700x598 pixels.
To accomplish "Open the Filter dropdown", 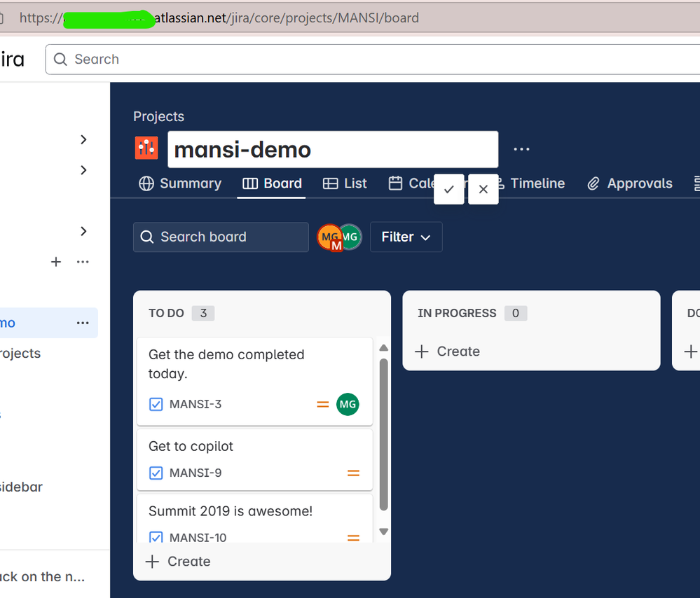I will (406, 237).
